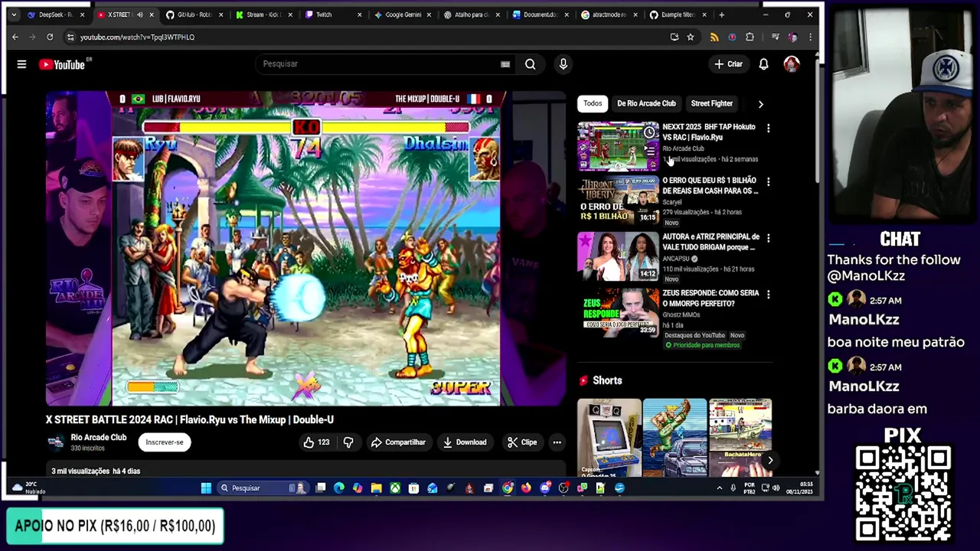Bookmark page with star icon
This screenshot has width=980, height=551.
point(690,37)
